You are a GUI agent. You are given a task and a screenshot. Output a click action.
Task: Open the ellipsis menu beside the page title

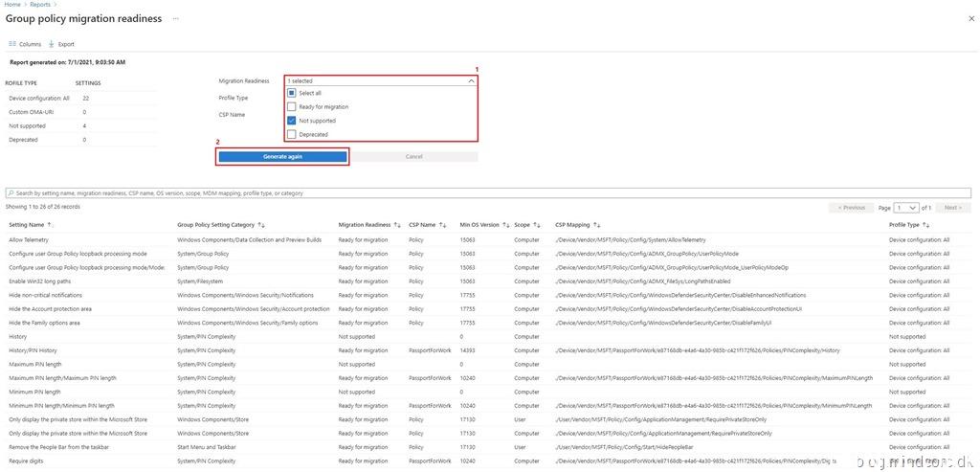pyautogui.click(x=175, y=19)
